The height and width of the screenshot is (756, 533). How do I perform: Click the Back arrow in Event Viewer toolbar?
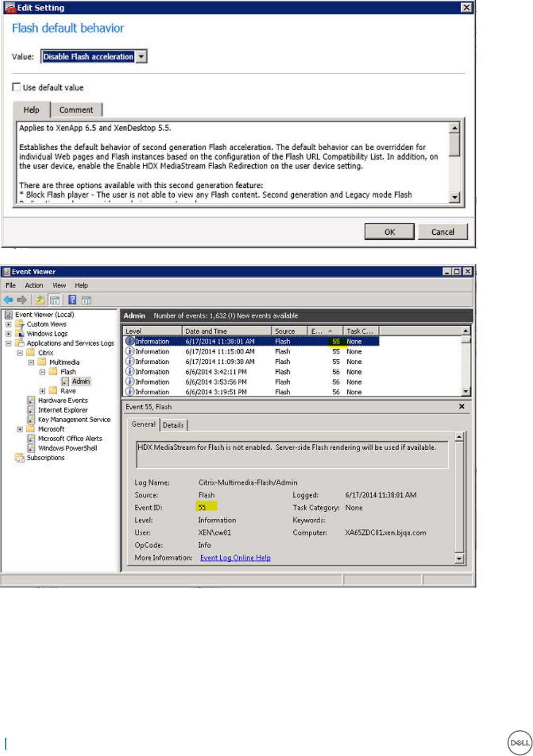pyautogui.click(x=8, y=300)
